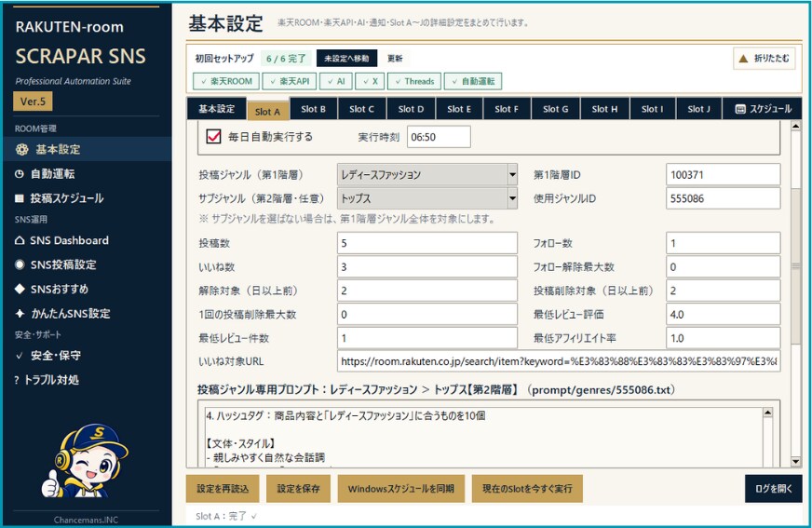Viewport: 812px width, 528px height.
Task: Click the 投稿数 input field
Action: click(x=426, y=243)
